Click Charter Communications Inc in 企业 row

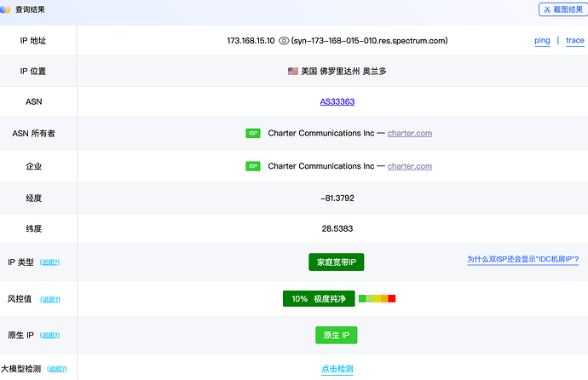(321, 166)
